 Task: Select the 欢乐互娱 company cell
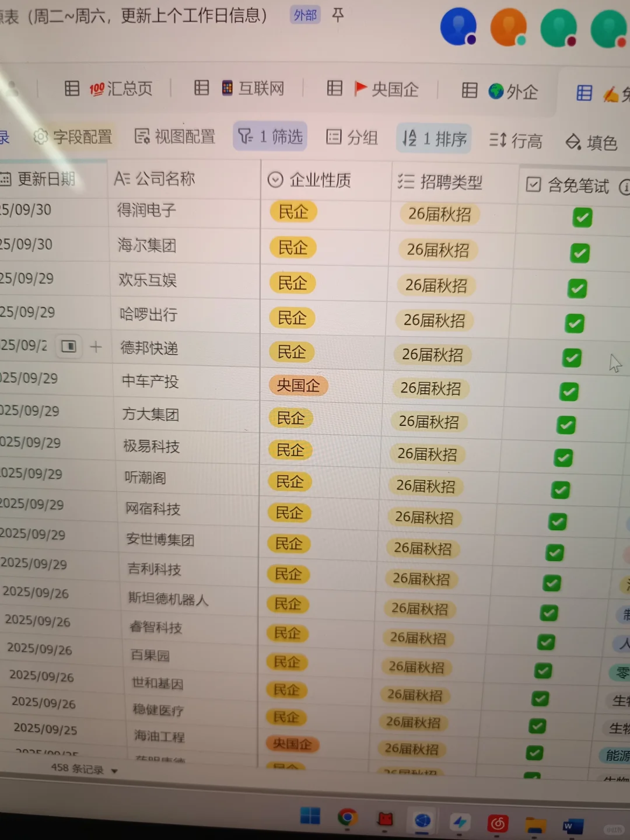coord(185,281)
